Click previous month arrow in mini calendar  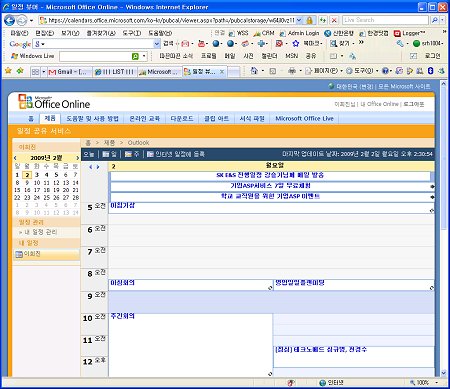coord(15,158)
